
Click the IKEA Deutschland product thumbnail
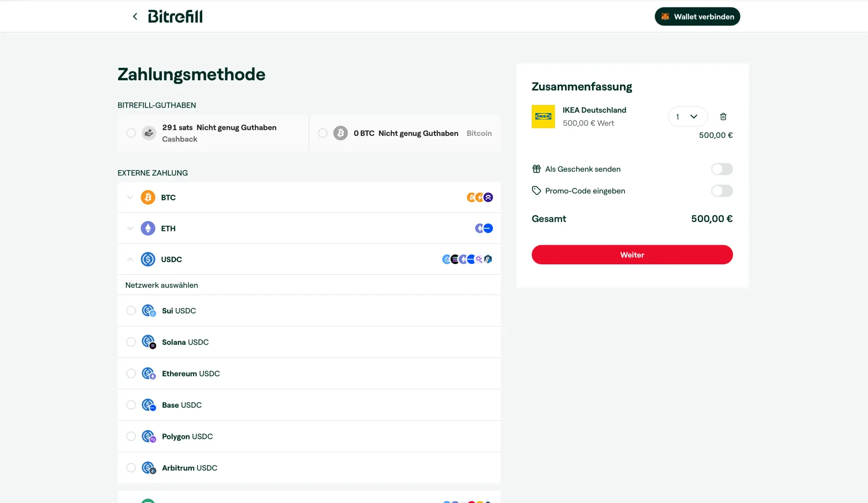point(543,116)
